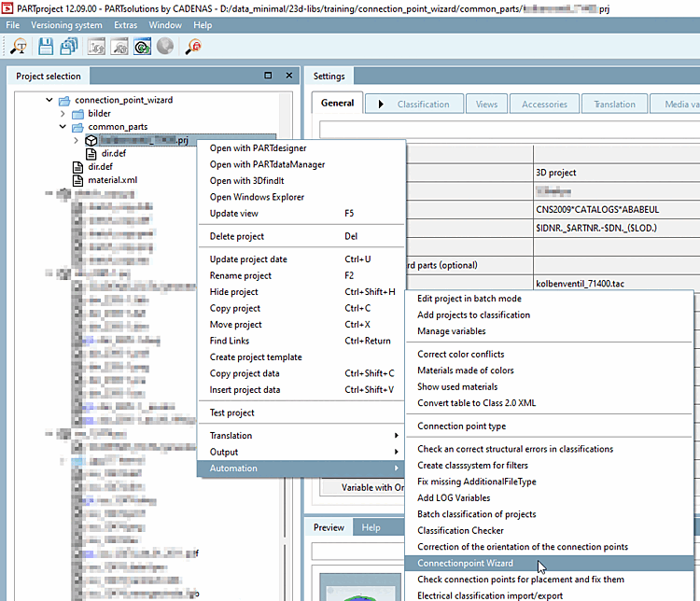Screen dimensions: 700x601
Task: Click the grey globe toolbar icon
Action: pos(165,46)
